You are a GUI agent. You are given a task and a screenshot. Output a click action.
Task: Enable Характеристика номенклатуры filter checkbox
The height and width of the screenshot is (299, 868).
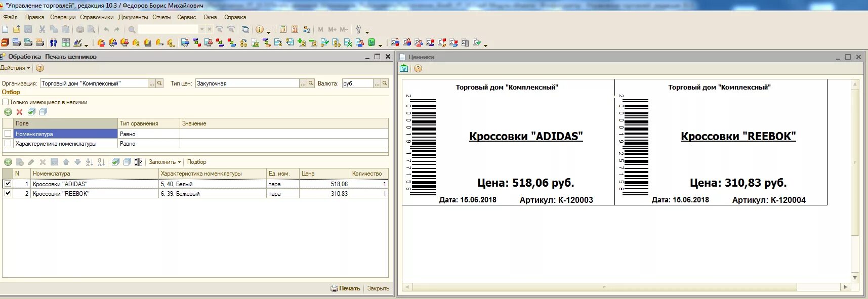pos(8,143)
